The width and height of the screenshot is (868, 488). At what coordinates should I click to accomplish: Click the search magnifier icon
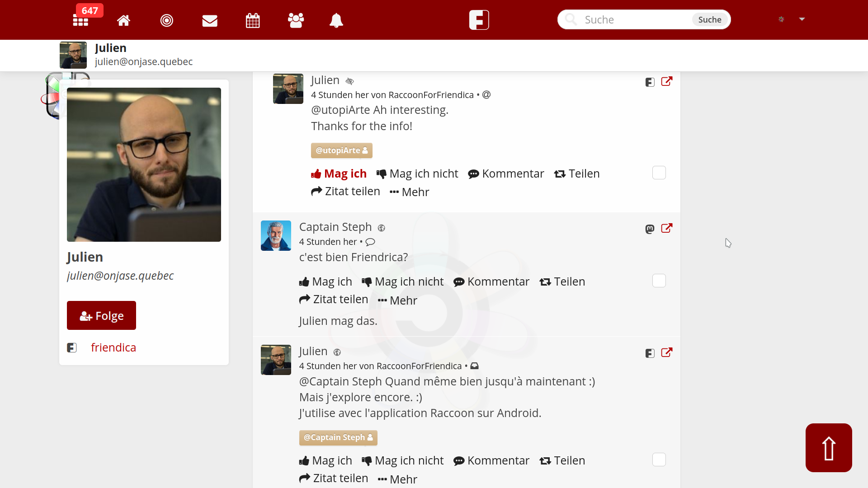click(571, 19)
